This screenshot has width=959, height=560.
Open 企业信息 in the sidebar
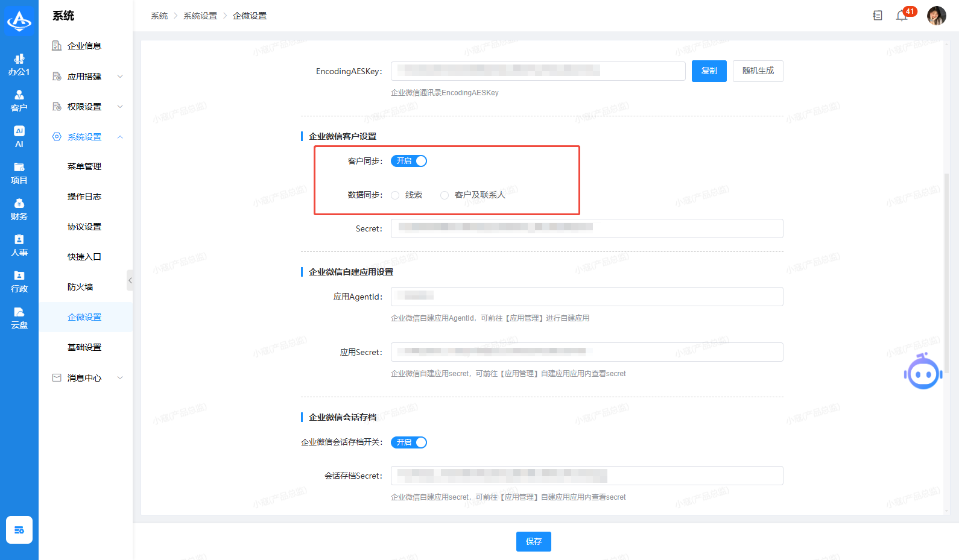(86, 46)
